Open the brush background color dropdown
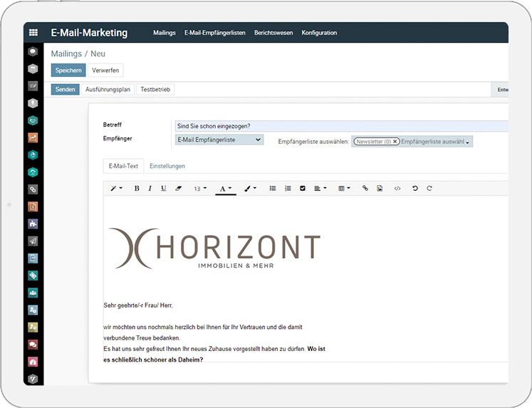This screenshot has height=408, width=532. pos(251,189)
